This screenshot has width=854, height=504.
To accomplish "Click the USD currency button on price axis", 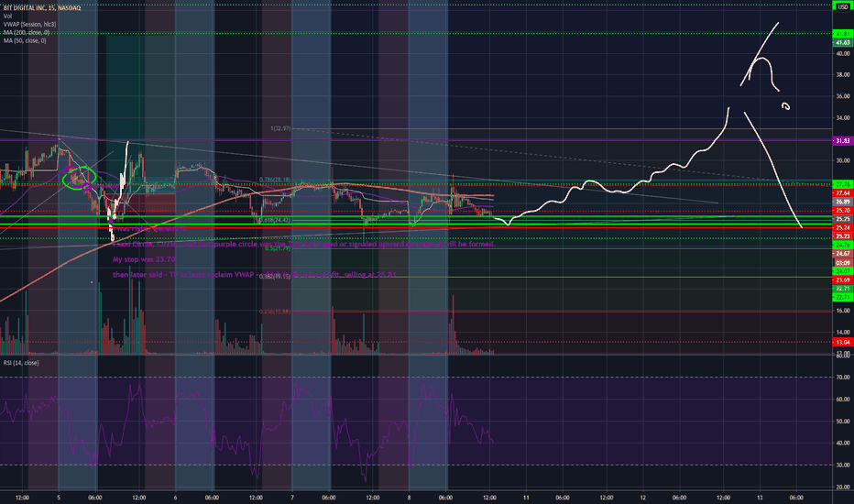I will pyautogui.click(x=843, y=6).
